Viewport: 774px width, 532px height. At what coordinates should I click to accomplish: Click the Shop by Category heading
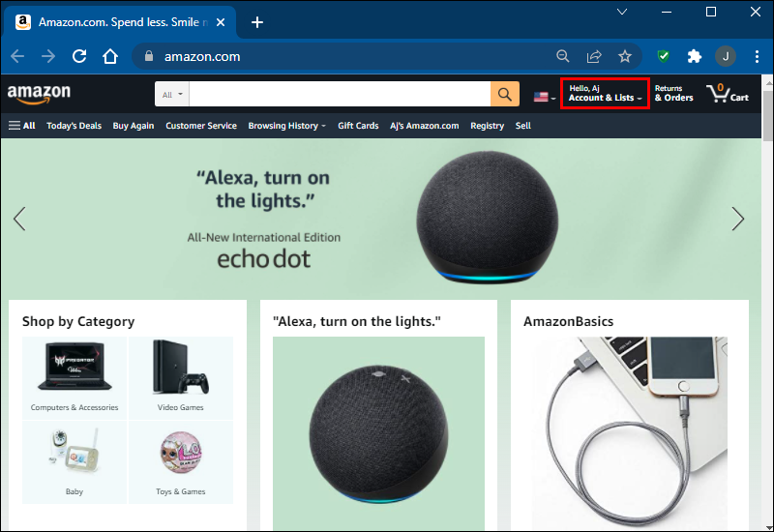pyautogui.click(x=78, y=322)
